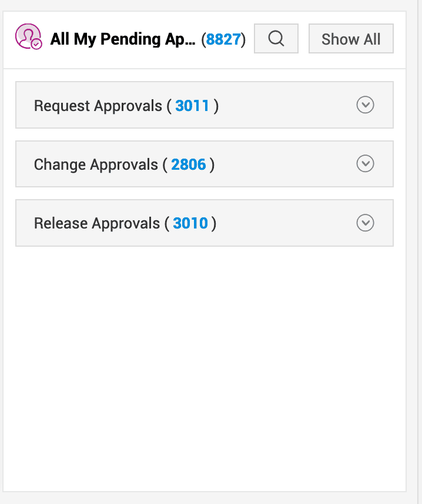Select the Release Approvals label text
Screen dimensions: 422x504
(97, 224)
